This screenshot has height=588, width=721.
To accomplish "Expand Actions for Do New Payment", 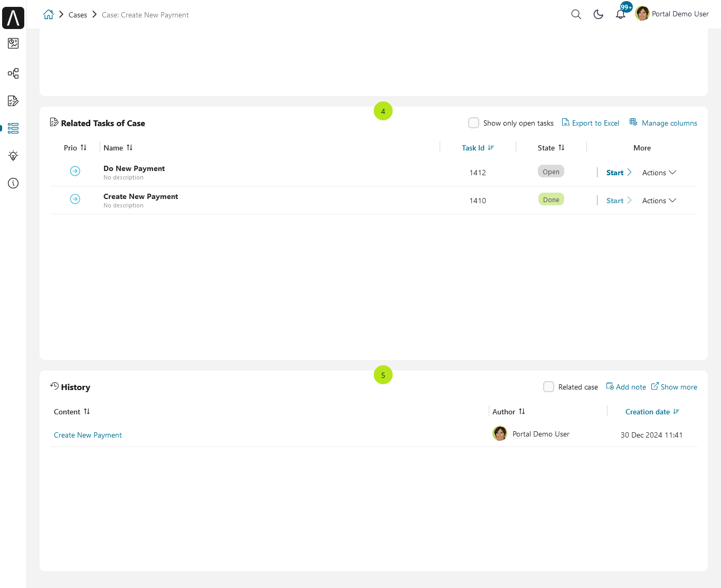I will coord(659,173).
